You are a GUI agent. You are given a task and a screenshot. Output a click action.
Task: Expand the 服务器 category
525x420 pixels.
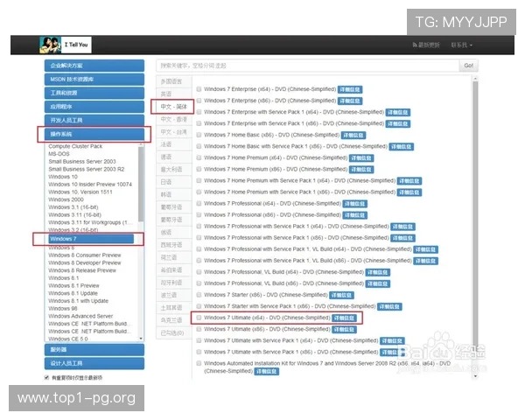(x=94, y=350)
